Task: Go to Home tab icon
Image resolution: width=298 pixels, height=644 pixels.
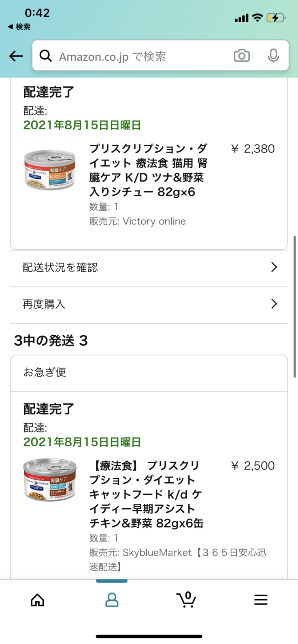Action: click(37, 600)
